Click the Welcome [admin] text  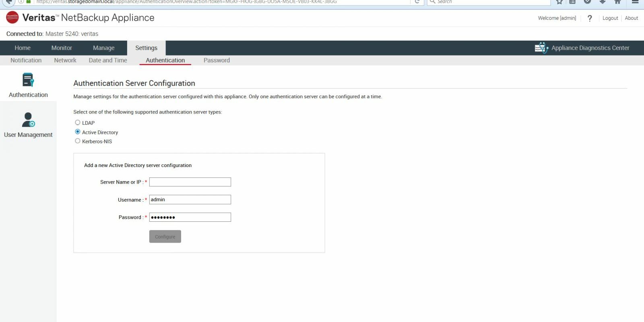point(557,18)
